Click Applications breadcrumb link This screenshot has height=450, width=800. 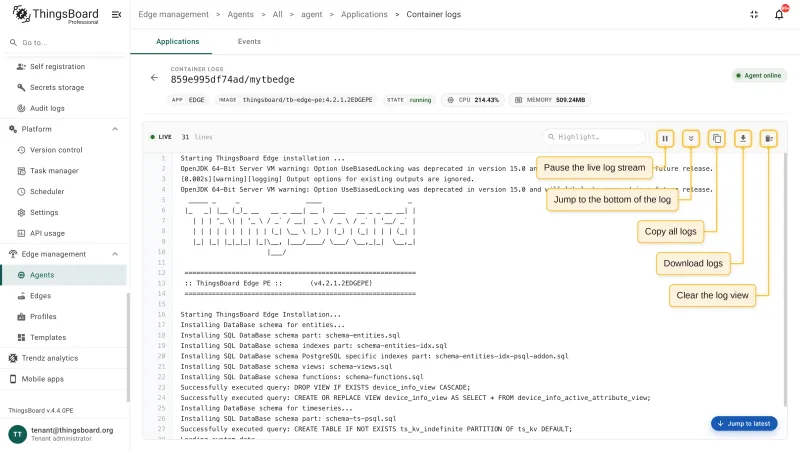pyautogui.click(x=364, y=14)
